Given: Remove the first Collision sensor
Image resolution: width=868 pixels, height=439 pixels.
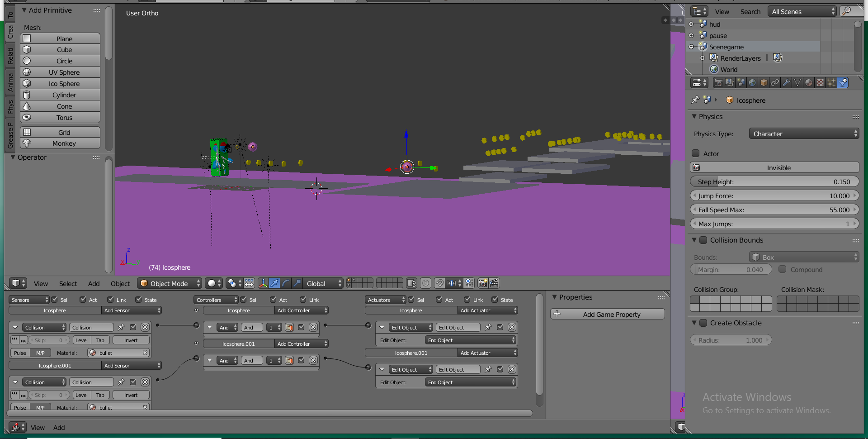Looking at the screenshot, I should (145, 327).
